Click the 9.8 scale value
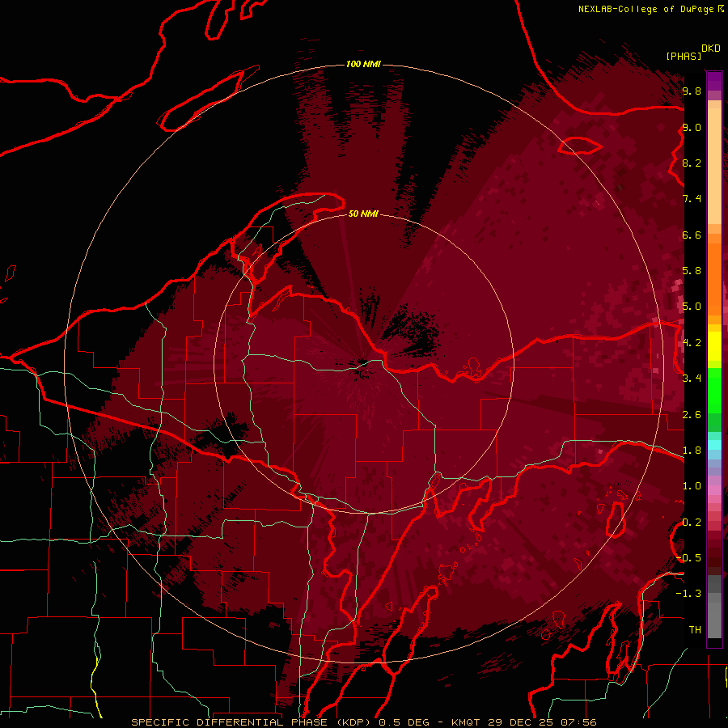This screenshot has width=728, height=728. pyautogui.click(x=692, y=91)
